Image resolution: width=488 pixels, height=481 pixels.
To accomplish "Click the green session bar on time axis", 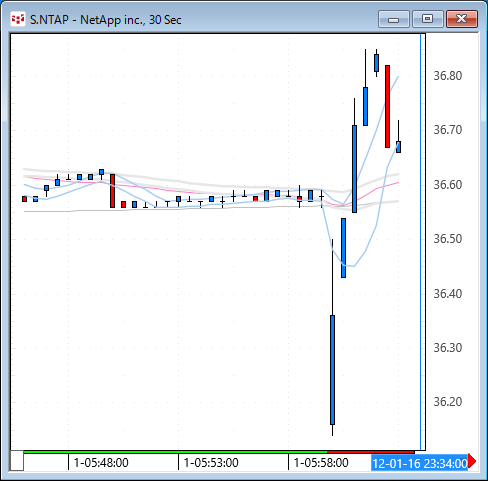I will coord(175,452).
